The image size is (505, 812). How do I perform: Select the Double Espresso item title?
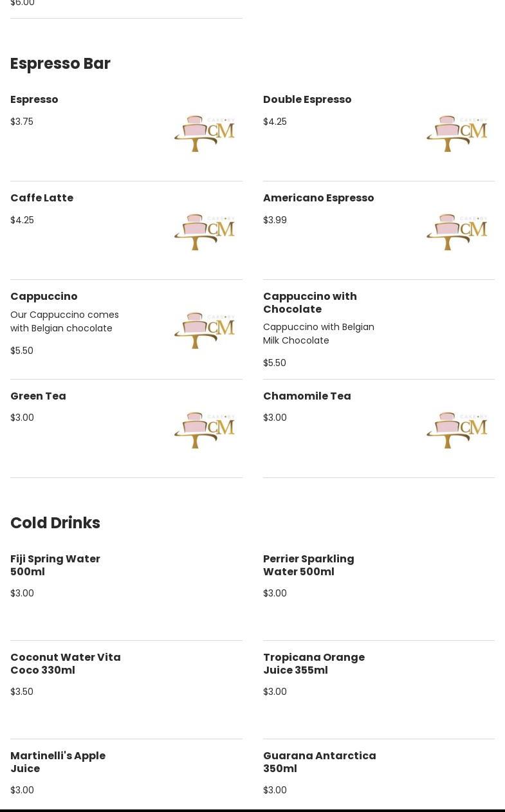[307, 100]
